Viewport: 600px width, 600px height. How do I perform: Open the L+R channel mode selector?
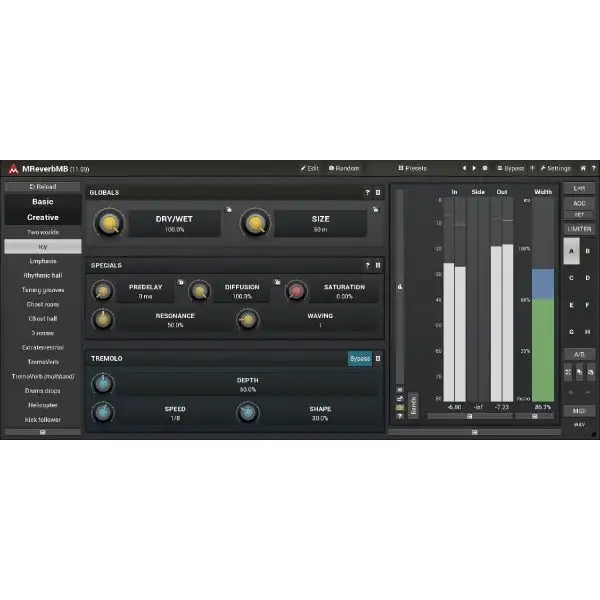pyautogui.click(x=579, y=187)
